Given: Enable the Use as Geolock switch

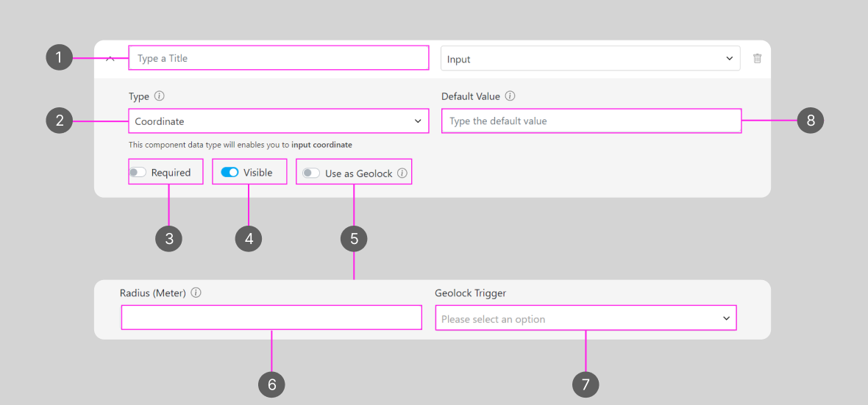Looking at the screenshot, I should pos(311,173).
